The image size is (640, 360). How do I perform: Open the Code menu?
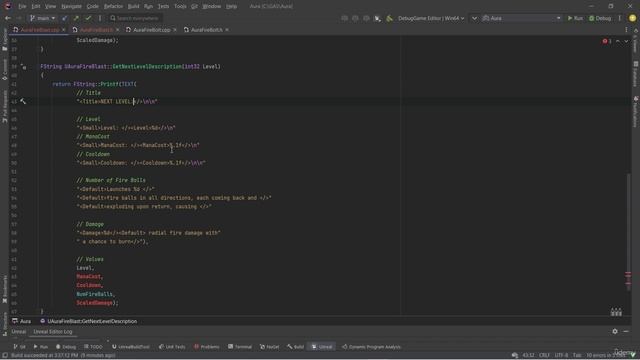[x=93, y=7]
